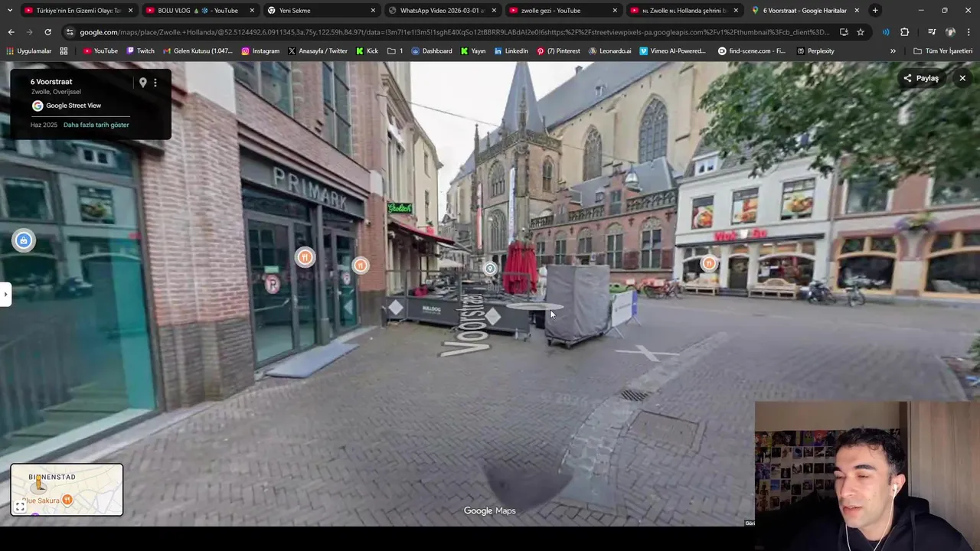Click the browser forward arrow
This screenshot has height=551, width=980.
29,32
